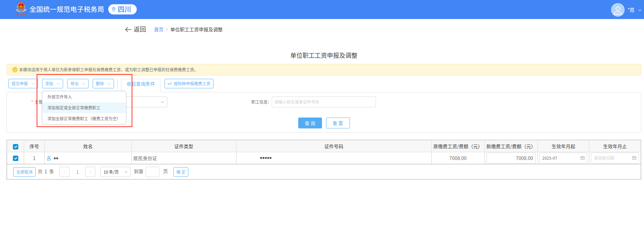This screenshot has height=230, width=644.
Task: Uncheck the row 1 checkbox
Action: (x=16, y=158)
